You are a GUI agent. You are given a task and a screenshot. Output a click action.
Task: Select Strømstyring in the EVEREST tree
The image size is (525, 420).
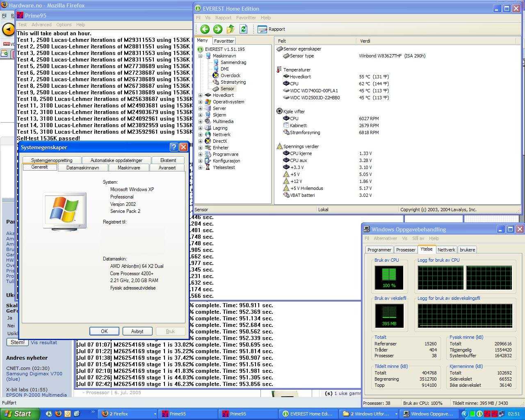pyautogui.click(x=233, y=82)
